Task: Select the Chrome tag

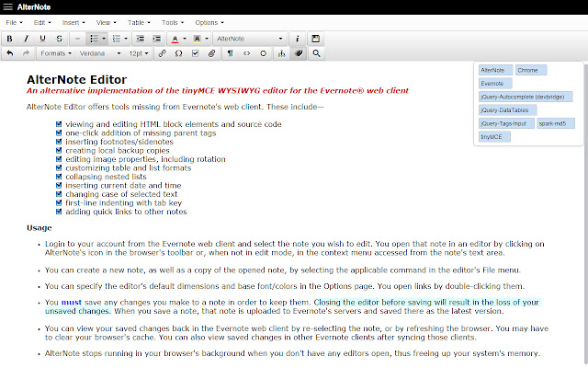Action: coord(531,70)
